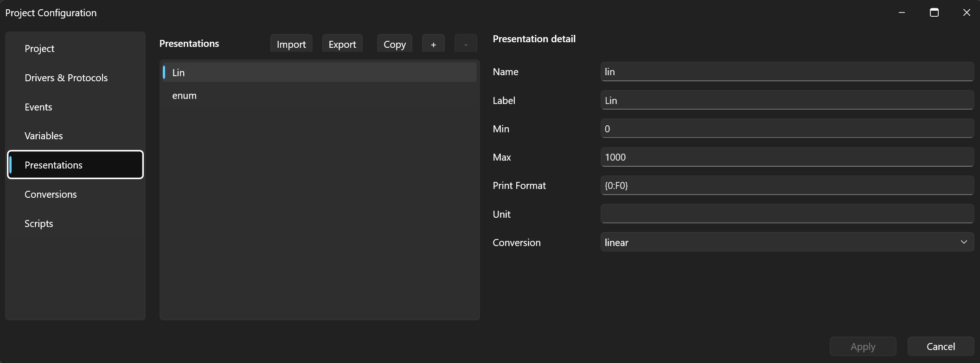Export the presentations list
The height and width of the screenshot is (363, 980).
tap(342, 44)
